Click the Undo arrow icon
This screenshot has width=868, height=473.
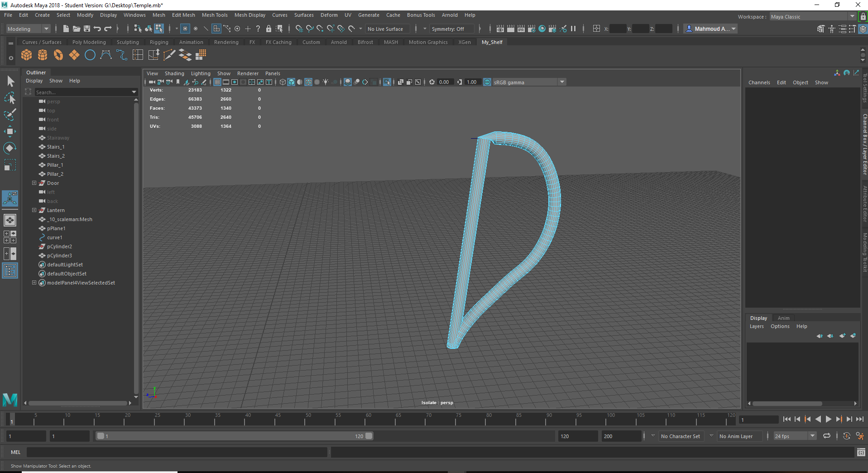tap(97, 29)
